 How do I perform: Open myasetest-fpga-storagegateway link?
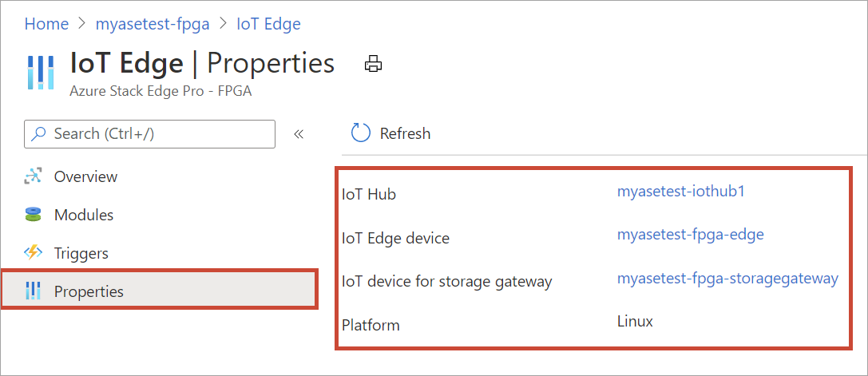click(727, 279)
